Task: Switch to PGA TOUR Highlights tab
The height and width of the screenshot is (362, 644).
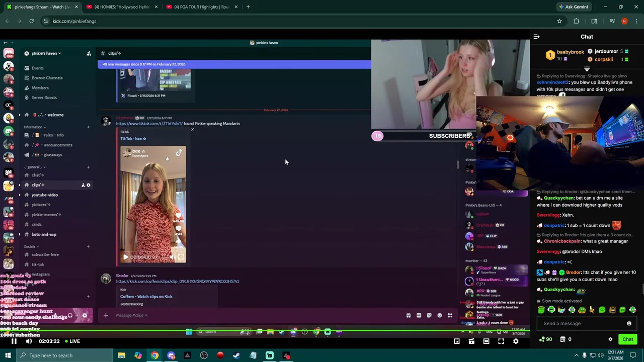Action: tap(202, 7)
